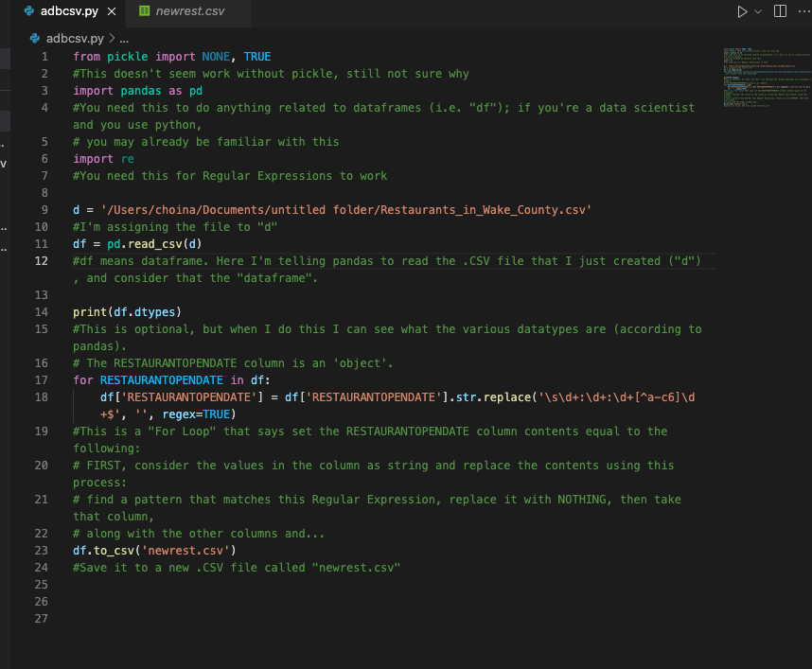812x669 pixels.
Task: Click the Python icon on adbcsv.py tab
Action: click(29, 10)
